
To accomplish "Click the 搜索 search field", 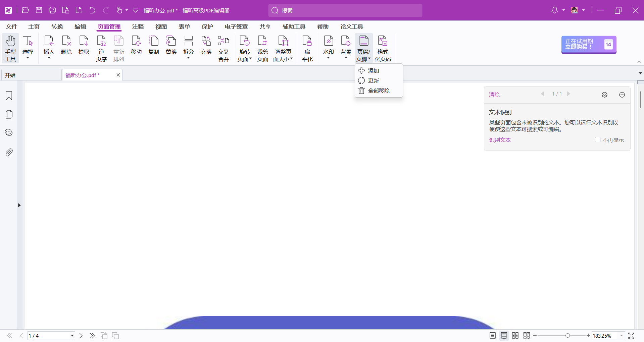I will coord(345,10).
